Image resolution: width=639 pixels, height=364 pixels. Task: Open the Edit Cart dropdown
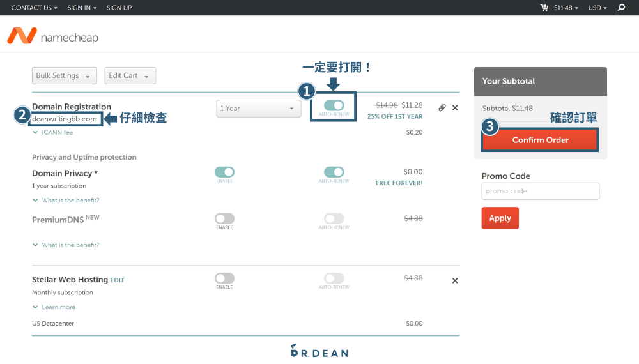pos(130,76)
